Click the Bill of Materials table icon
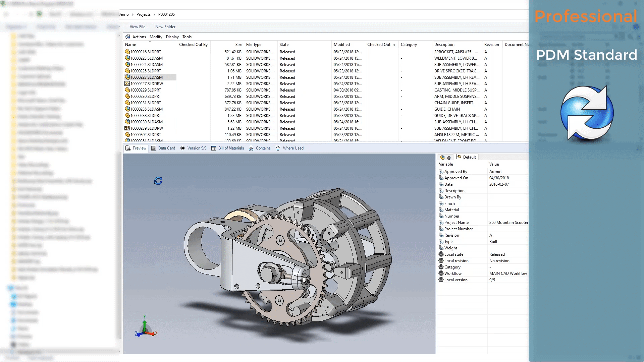The width and height of the screenshot is (644, 362). pyautogui.click(x=214, y=148)
